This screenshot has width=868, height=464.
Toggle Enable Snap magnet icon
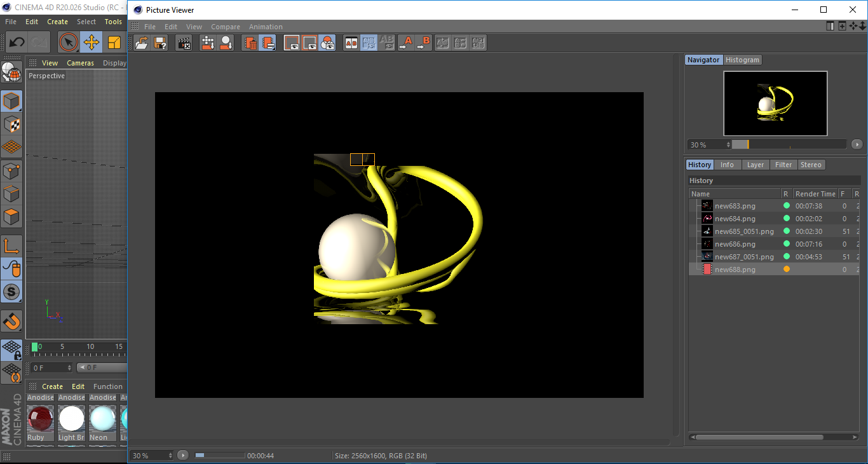11,322
